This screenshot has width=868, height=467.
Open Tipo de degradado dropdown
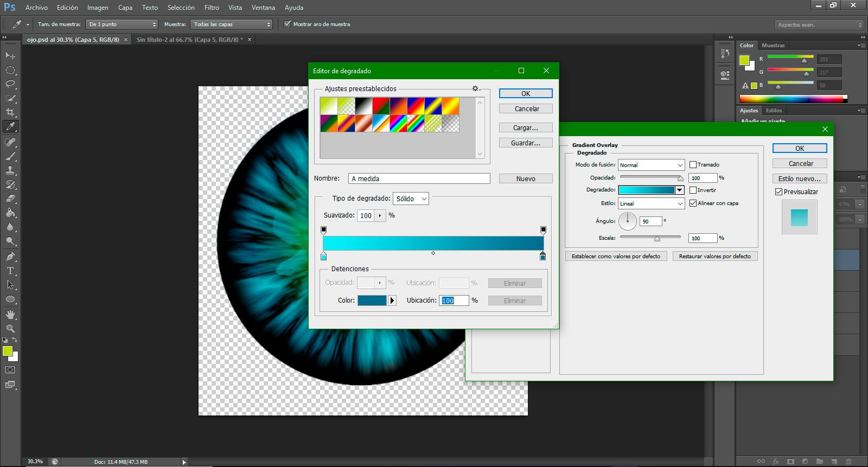(411, 199)
